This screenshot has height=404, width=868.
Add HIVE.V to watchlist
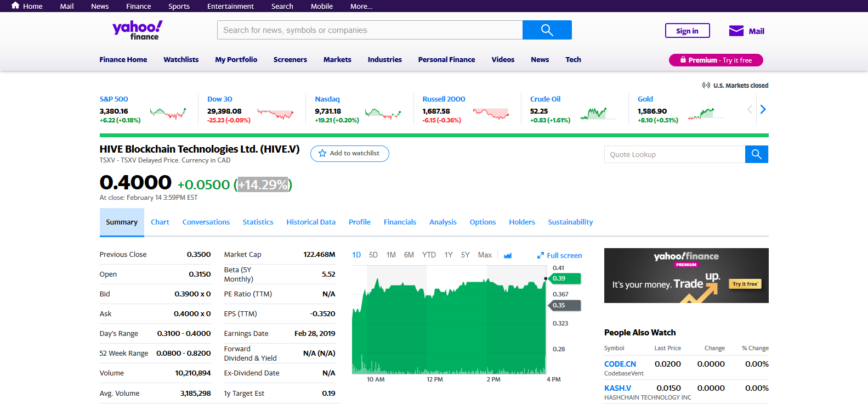coord(349,154)
